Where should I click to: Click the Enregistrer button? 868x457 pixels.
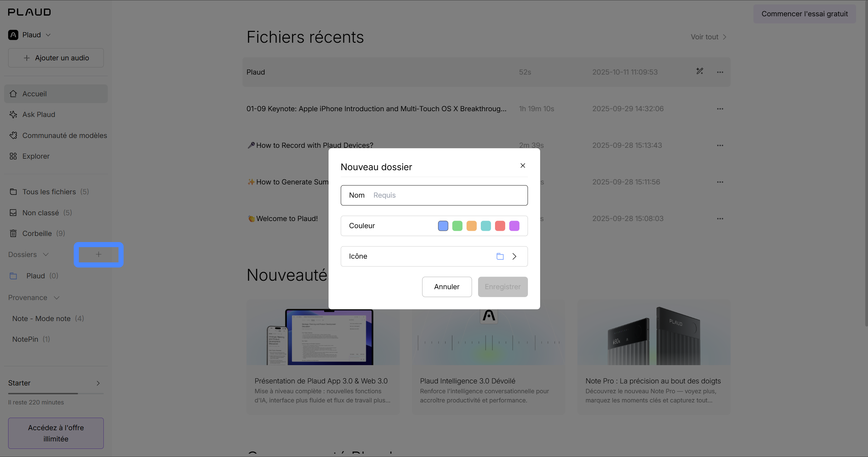click(x=502, y=287)
